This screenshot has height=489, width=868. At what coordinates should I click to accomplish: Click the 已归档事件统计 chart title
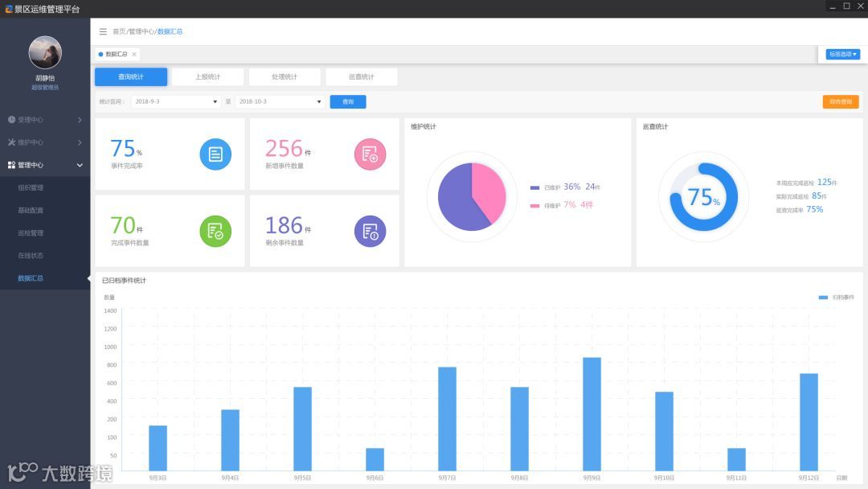tap(124, 281)
